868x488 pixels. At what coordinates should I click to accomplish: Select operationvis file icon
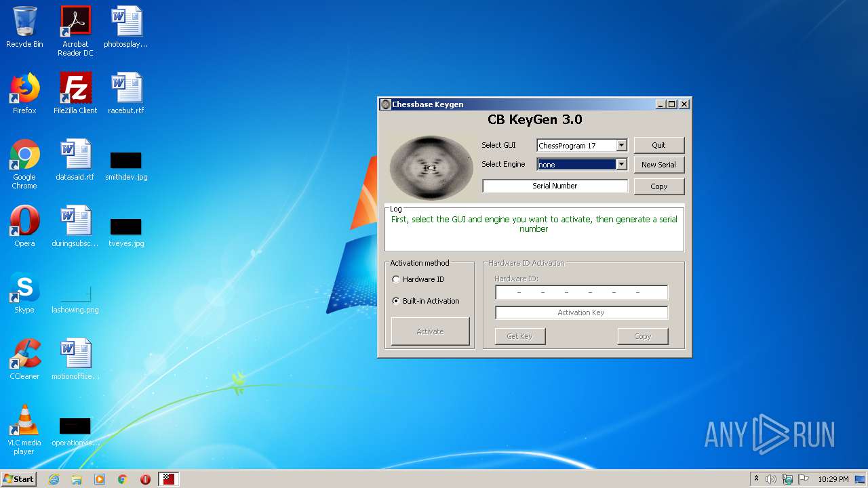point(75,432)
